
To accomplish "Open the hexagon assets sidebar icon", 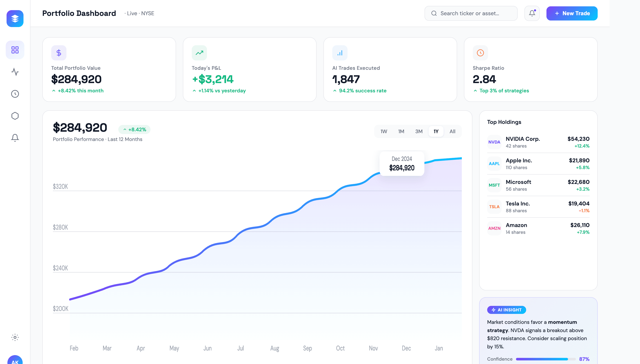I will pyautogui.click(x=15, y=116).
